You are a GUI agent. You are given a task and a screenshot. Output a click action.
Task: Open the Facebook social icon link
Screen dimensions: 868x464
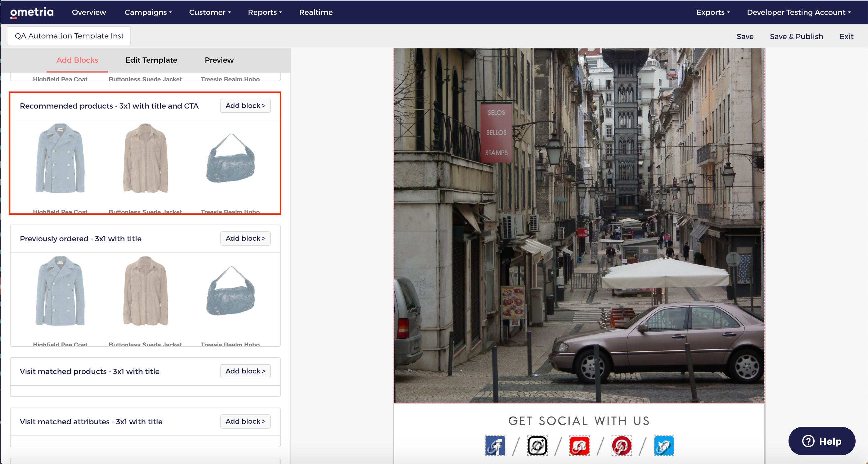(495, 446)
